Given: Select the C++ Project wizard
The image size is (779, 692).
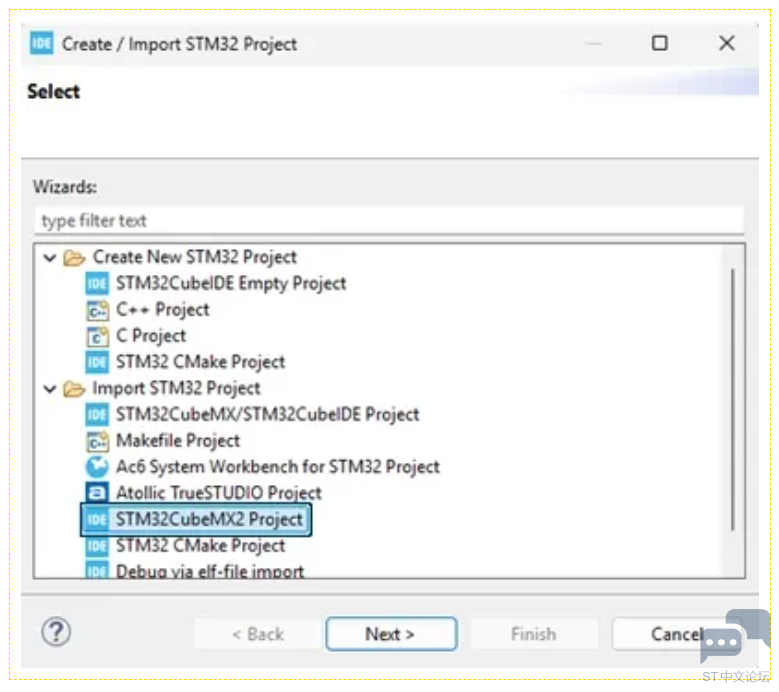Looking at the screenshot, I should click(163, 310).
